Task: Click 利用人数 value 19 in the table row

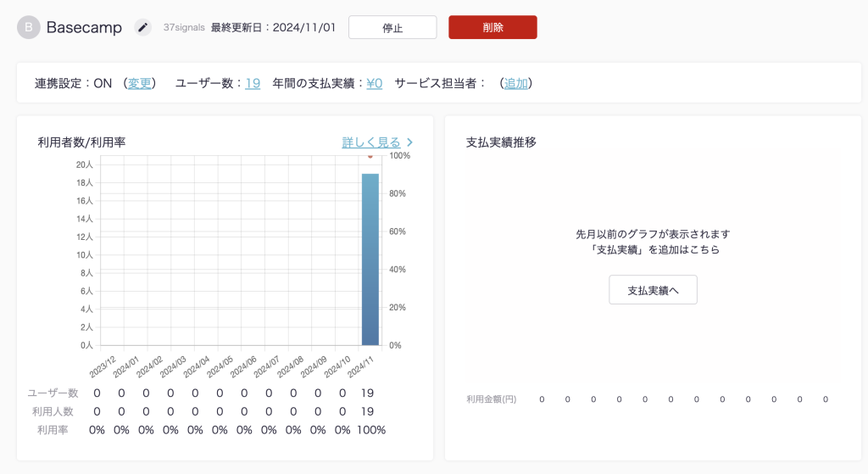Action: point(367,411)
